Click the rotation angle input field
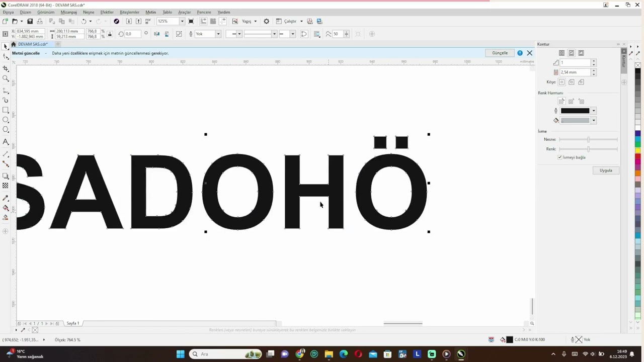This screenshot has height=362, width=644. [x=132, y=34]
